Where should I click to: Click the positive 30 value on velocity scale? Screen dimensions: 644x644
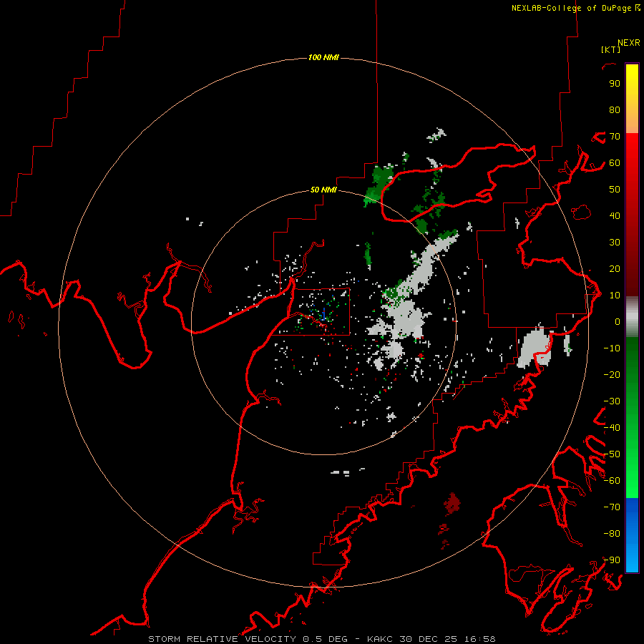point(615,243)
